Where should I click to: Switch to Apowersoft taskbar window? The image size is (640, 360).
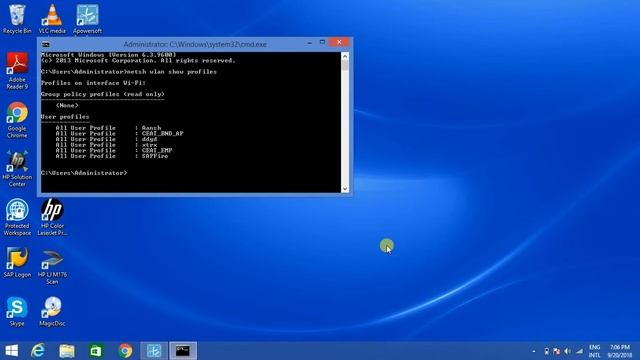pos(154,351)
